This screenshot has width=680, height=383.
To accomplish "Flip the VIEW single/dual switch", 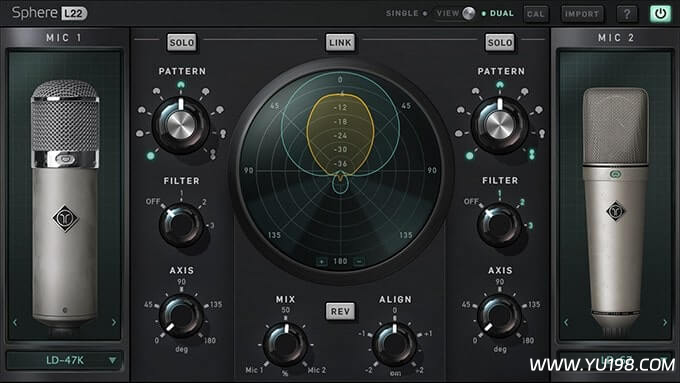I will [x=468, y=13].
